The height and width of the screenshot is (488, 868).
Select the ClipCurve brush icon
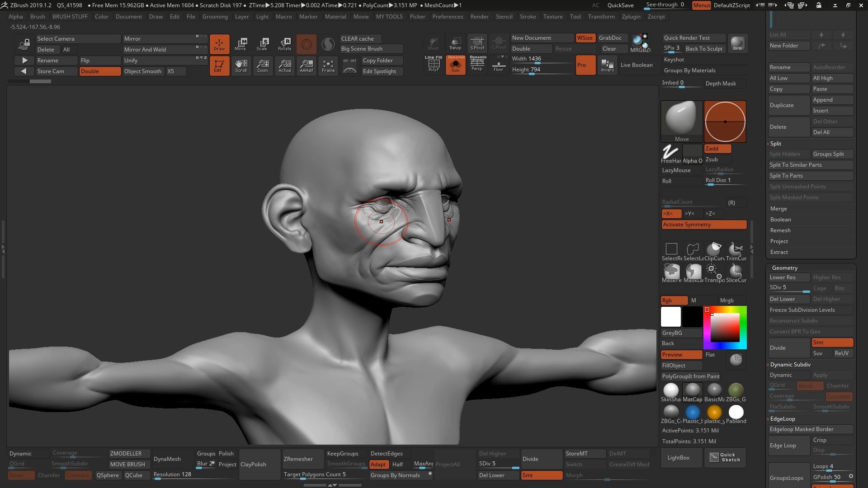pyautogui.click(x=714, y=252)
